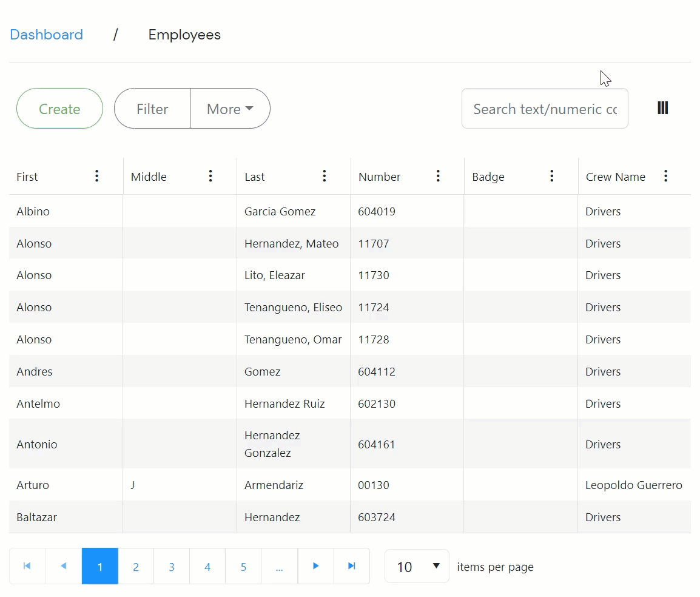Go to the next page arrow

point(315,566)
